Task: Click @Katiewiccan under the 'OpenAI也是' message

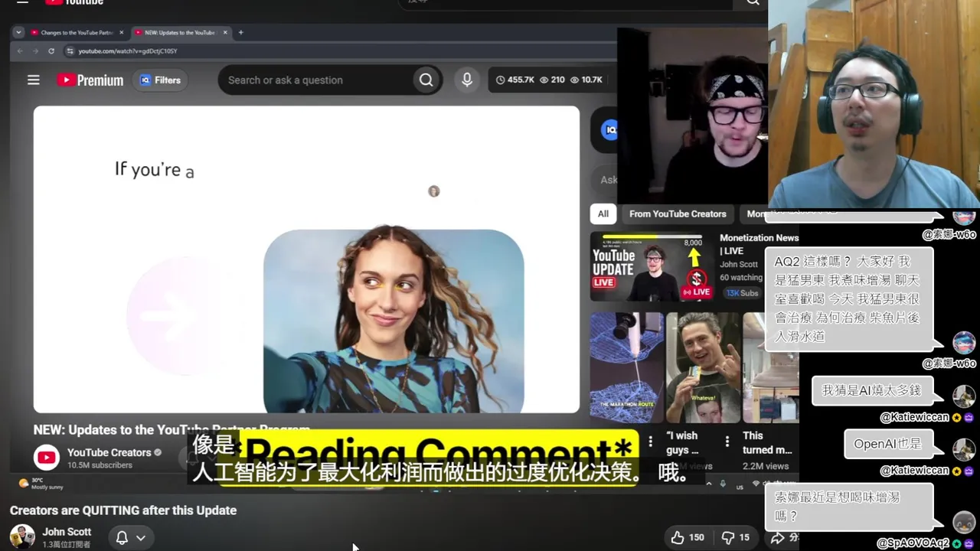Action: click(914, 471)
